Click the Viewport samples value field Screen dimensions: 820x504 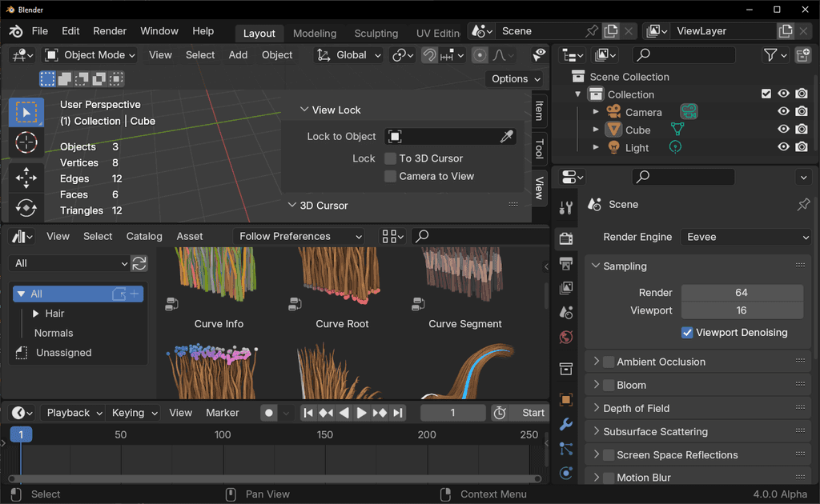coord(742,310)
